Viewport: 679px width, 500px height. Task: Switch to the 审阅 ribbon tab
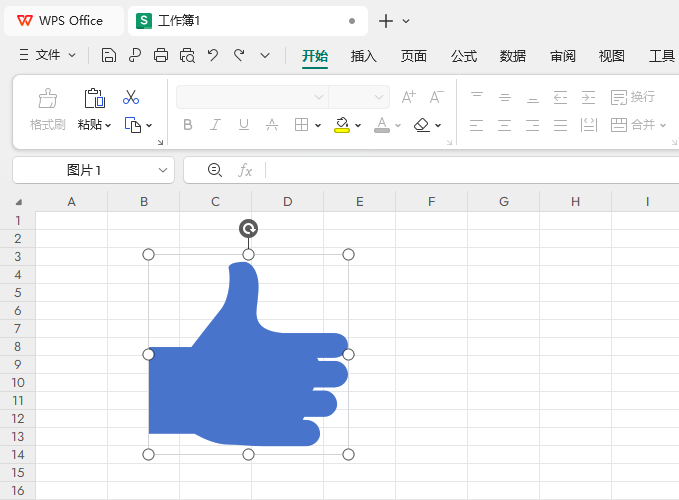[x=563, y=56]
